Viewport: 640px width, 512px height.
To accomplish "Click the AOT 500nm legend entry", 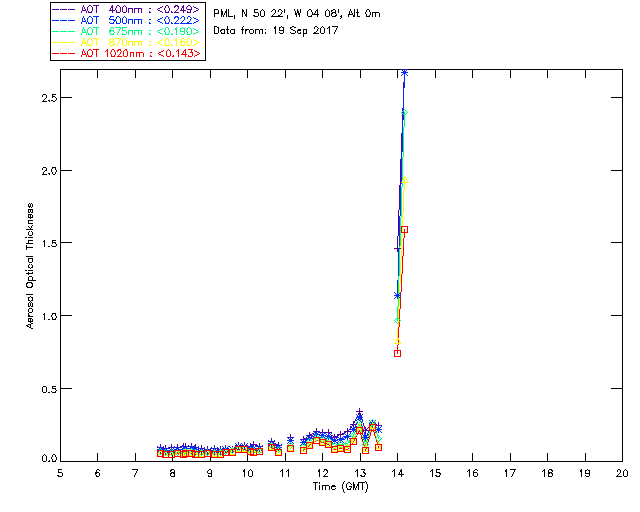I will (x=127, y=20).
